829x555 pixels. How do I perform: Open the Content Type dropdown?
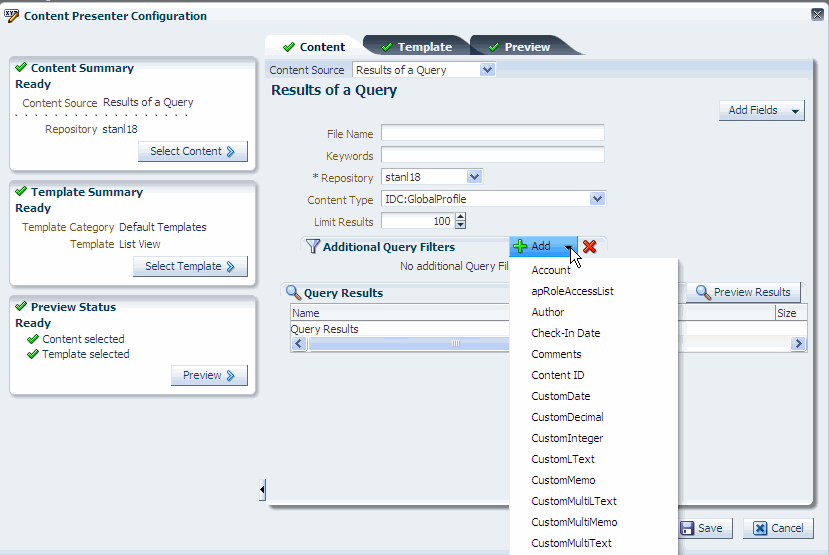coord(597,199)
